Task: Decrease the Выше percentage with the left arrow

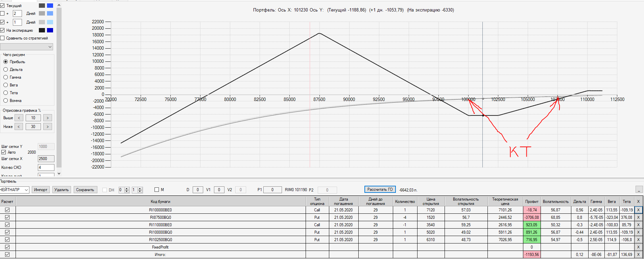Action: coord(19,118)
